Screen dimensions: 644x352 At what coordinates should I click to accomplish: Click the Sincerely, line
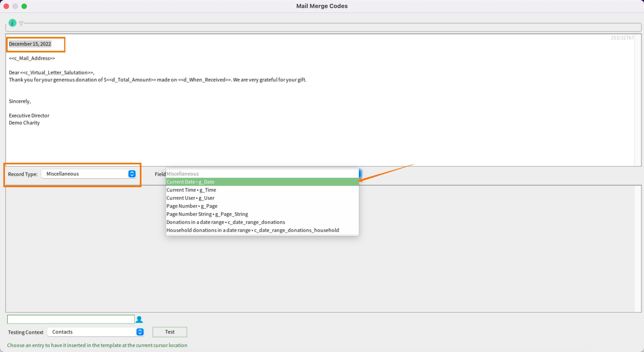coord(20,101)
